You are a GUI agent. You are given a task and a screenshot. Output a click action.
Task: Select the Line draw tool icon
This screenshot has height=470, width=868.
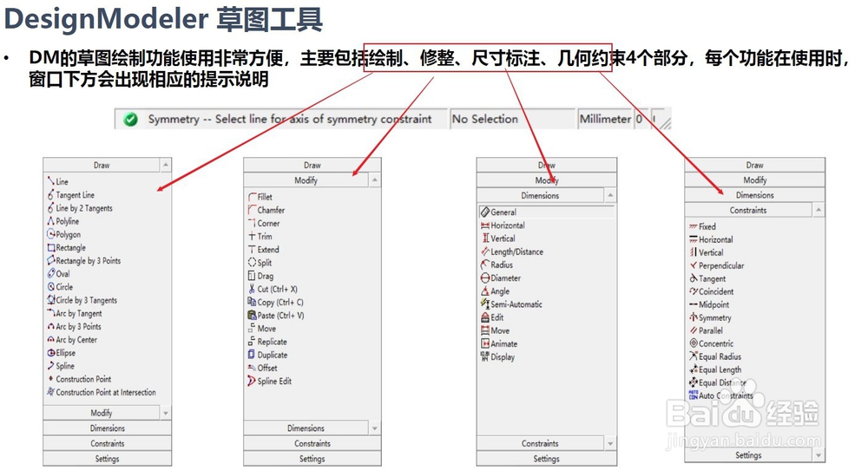point(50,181)
